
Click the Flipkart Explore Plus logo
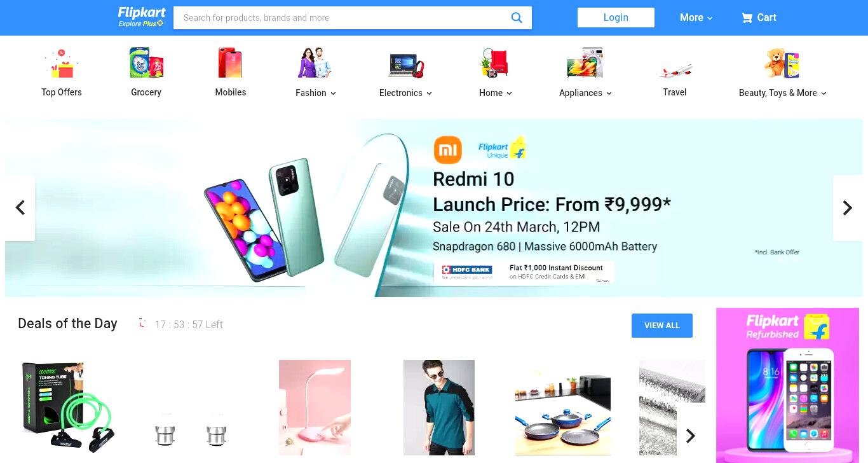click(142, 17)
